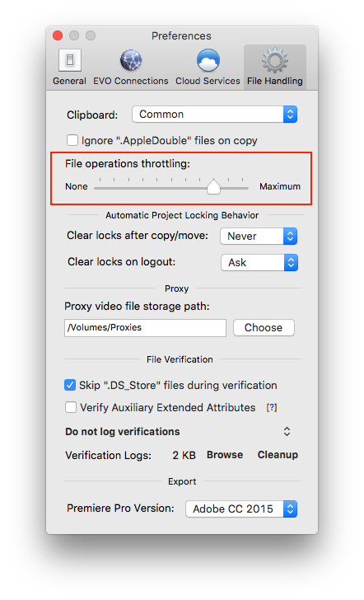Uncheck Skip ".DS_Store" files during verification
Image resolution: width=364 pixels, height=600 pixels.
tap(70, 385)
